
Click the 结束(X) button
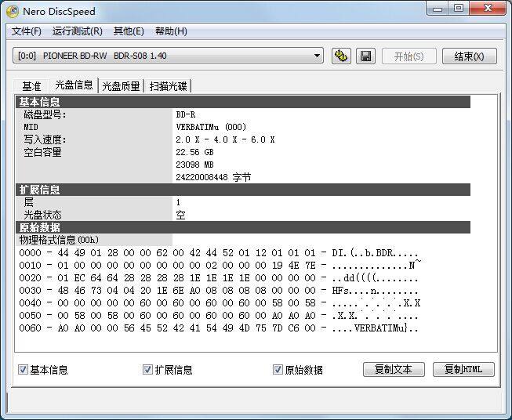[469, 56]
